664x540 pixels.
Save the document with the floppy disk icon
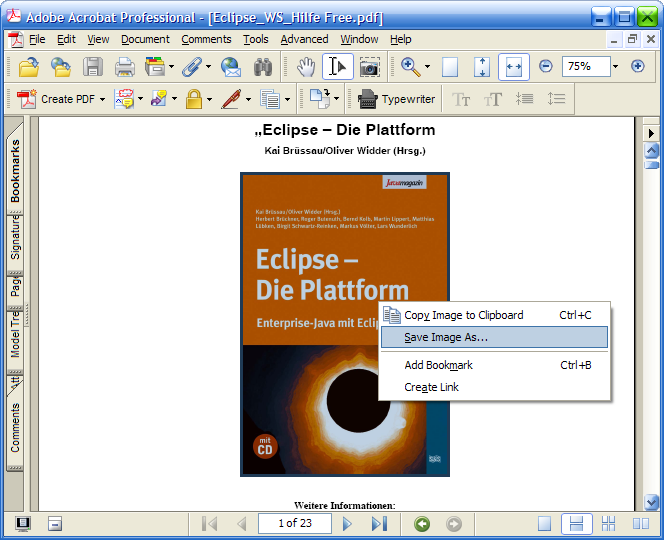[x=93, y=67]
